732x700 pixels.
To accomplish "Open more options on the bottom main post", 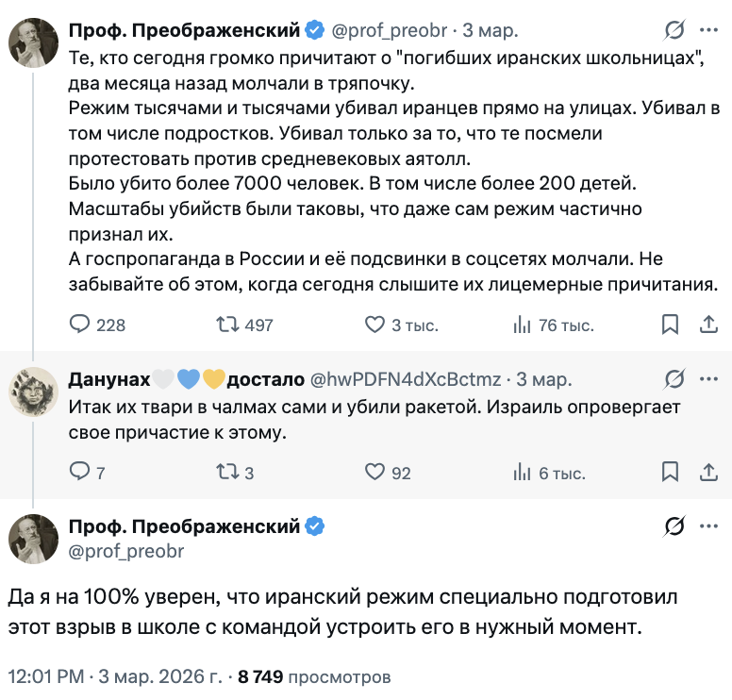I will 708,526.
